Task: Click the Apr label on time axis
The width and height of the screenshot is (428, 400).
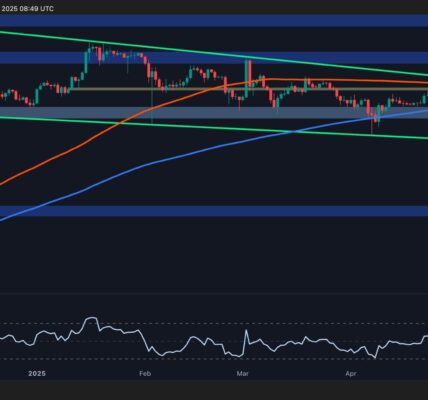Action: (351, 374)
